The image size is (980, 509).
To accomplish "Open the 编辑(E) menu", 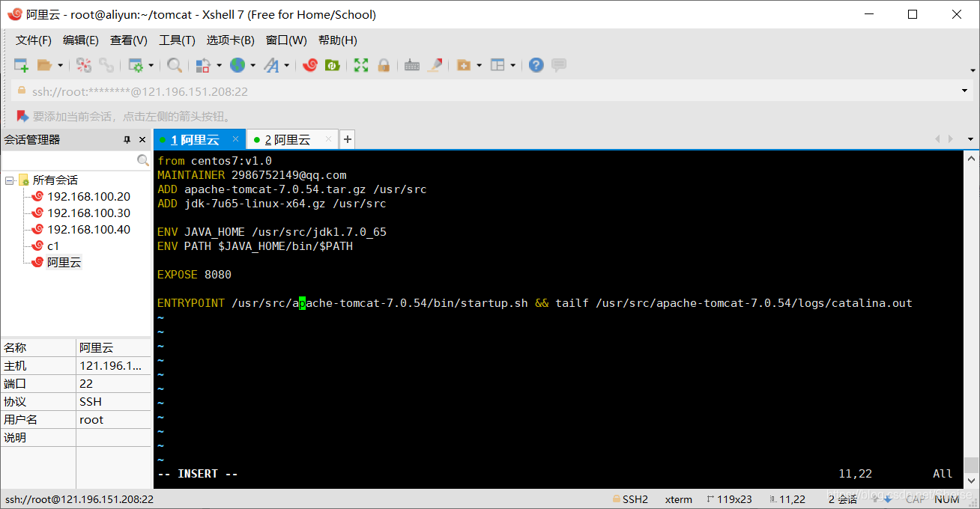I will (81, 40).
